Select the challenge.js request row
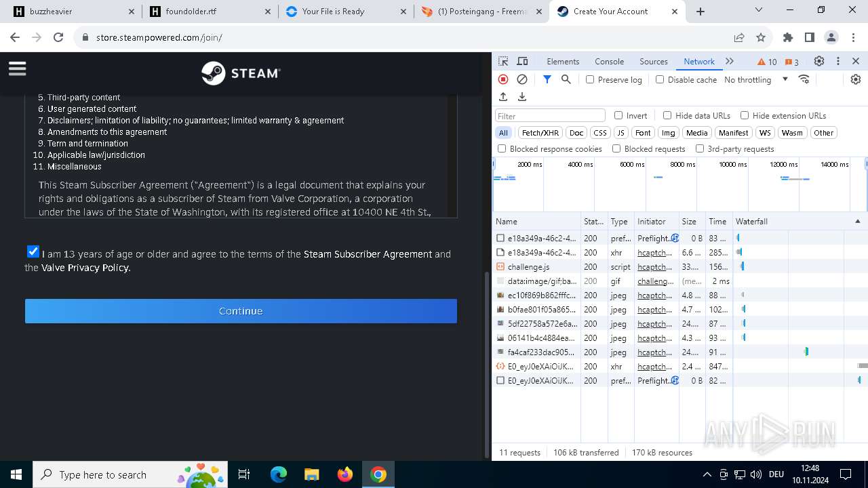 click(x=679, y=267)
